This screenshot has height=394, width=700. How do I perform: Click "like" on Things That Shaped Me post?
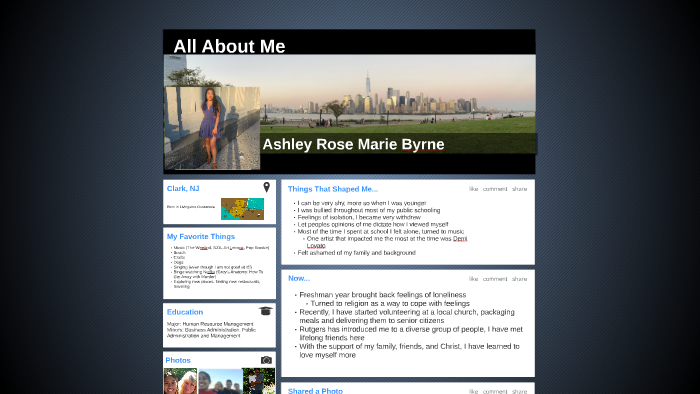[474, 189]
